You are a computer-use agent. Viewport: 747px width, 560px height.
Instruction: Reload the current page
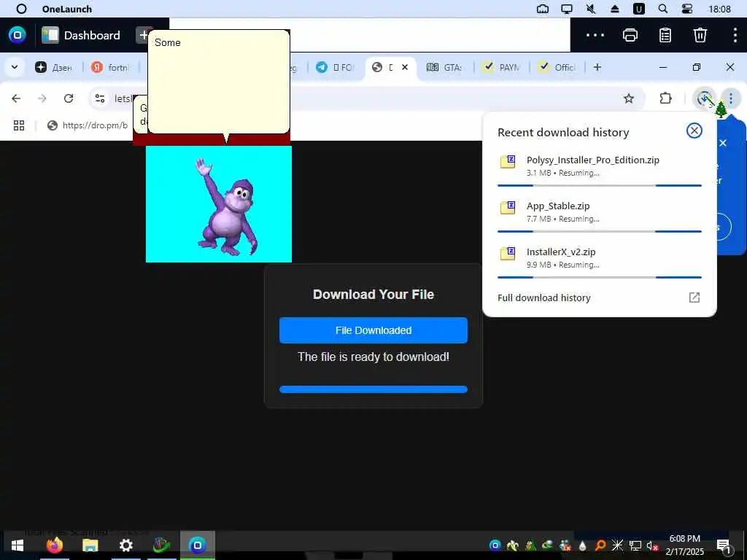click(x=69, y=98)
